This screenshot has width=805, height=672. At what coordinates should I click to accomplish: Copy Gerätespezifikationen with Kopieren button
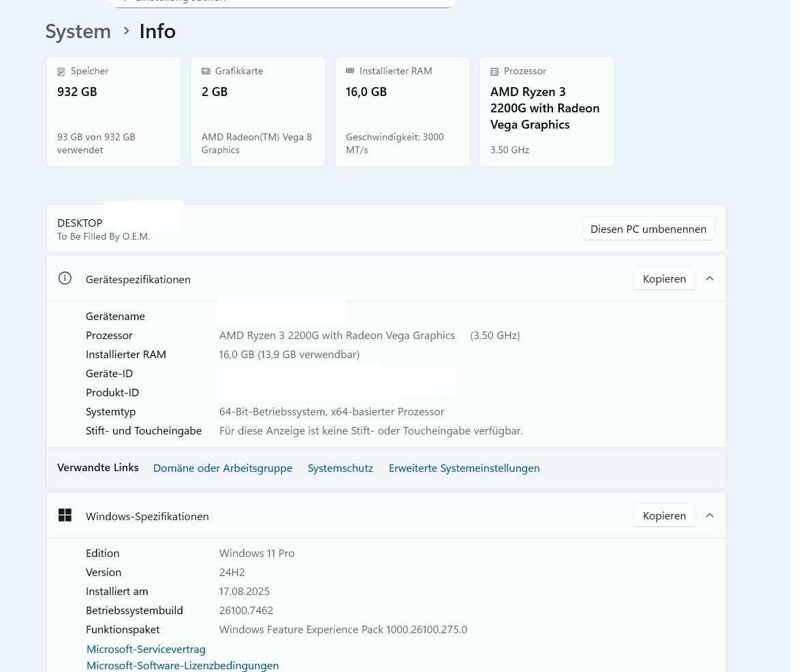664,278
